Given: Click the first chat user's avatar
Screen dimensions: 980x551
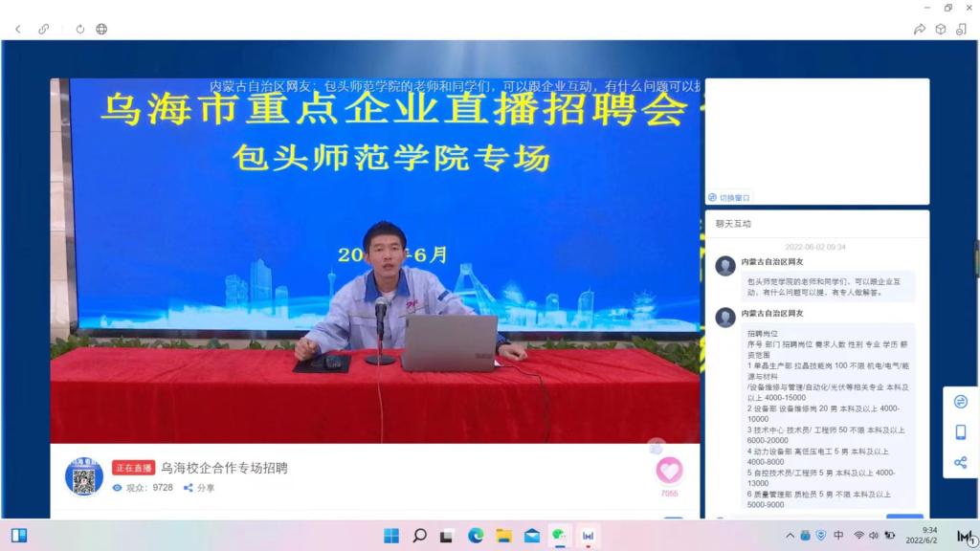Looking at the screenshot, I should [725, 266].
